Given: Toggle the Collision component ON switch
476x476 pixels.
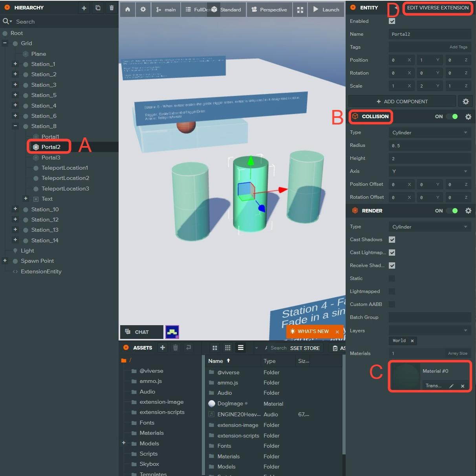Looking at the screenshot, I should point(452,117).
